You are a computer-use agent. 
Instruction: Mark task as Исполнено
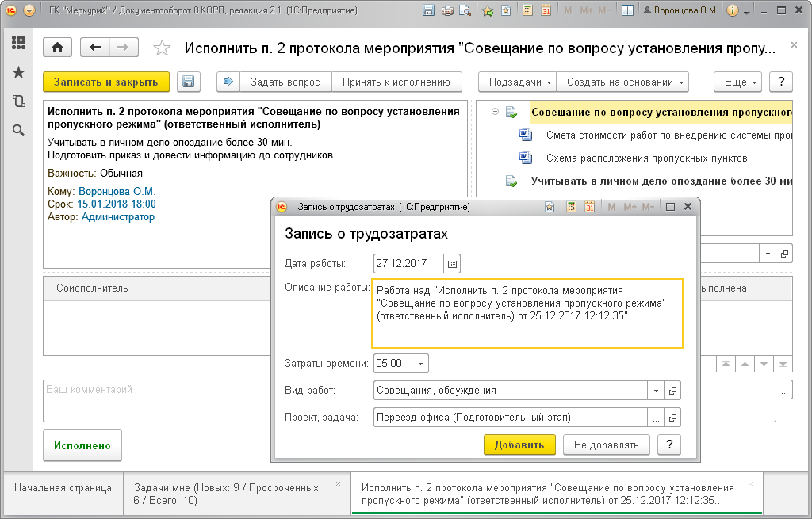[x=82, y=445]
